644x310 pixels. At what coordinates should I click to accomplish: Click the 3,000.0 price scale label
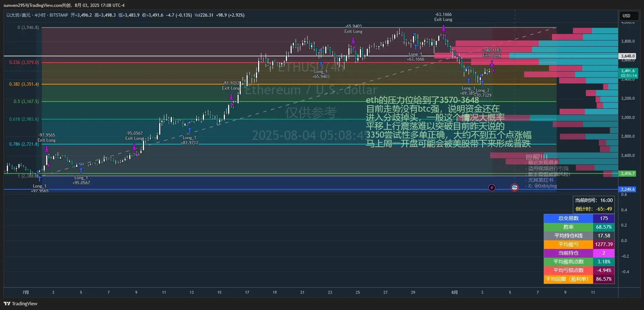tap(628, 117)
